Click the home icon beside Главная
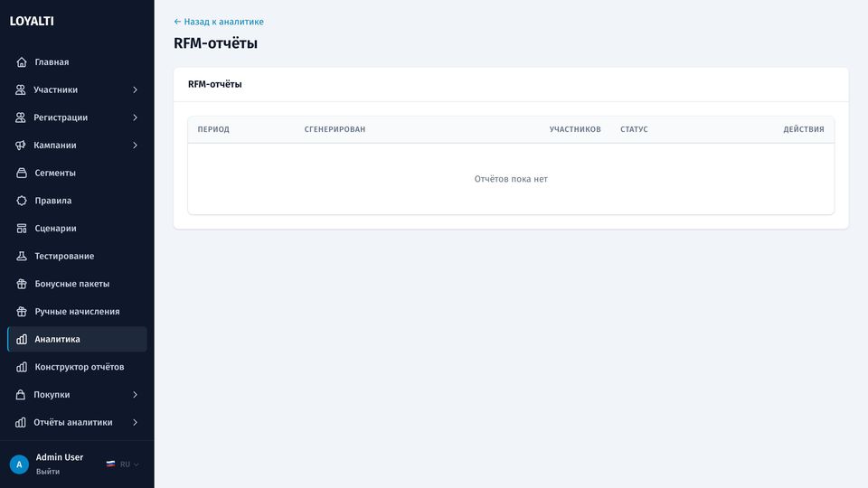Screen dimensions: 868x488 (22, 62)
